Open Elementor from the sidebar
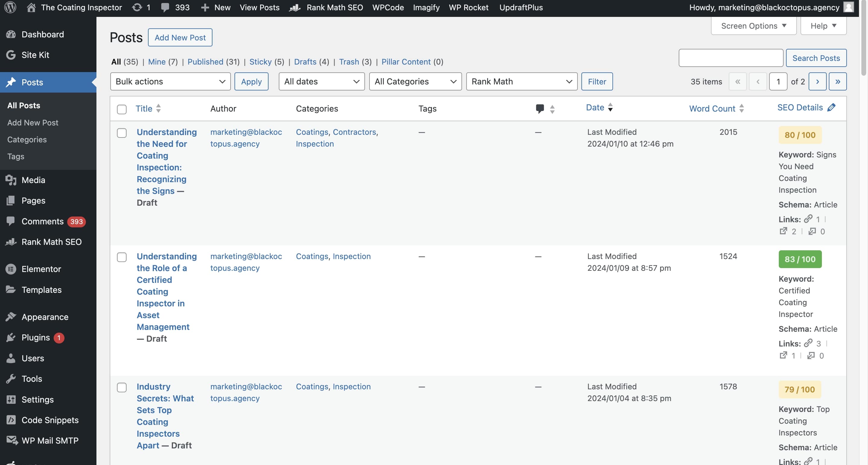This screenshot has height=465, width=868. click(x=41, y=269)
